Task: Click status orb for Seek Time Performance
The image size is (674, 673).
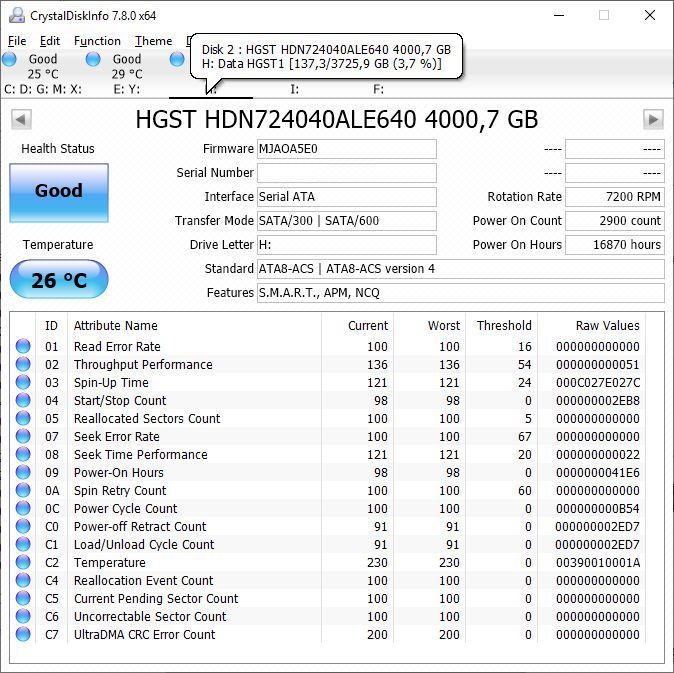Action: pos(23,454)
